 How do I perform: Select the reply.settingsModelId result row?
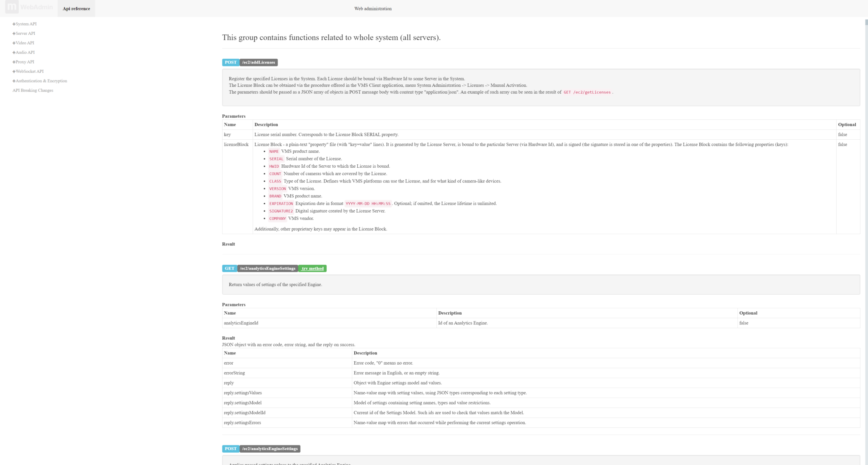(x=541, y=413)
